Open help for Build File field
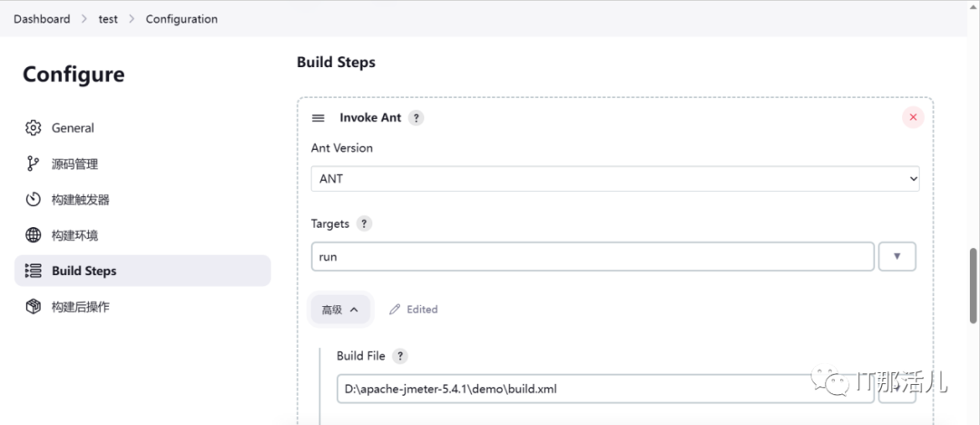 (x=400, y=356)
